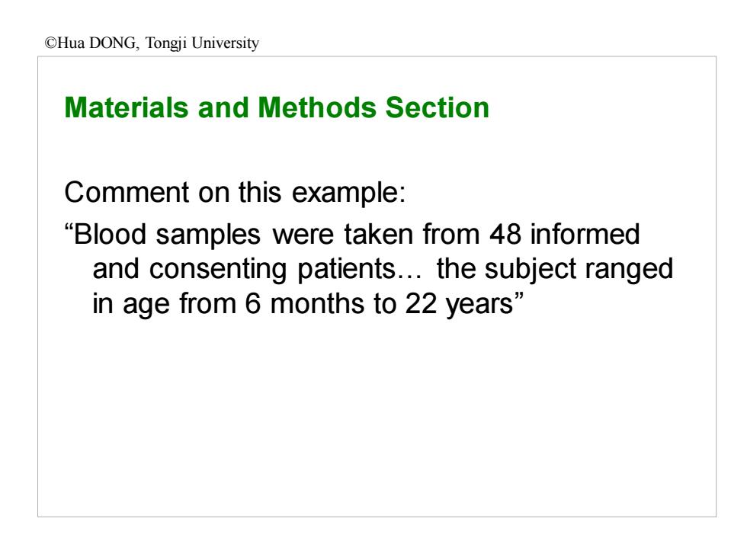Click the word 'samples' in the quote

tap(209, 235)
